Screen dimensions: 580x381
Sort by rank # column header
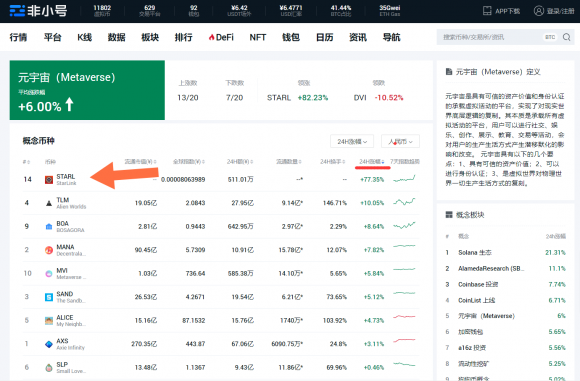(26, 162)
